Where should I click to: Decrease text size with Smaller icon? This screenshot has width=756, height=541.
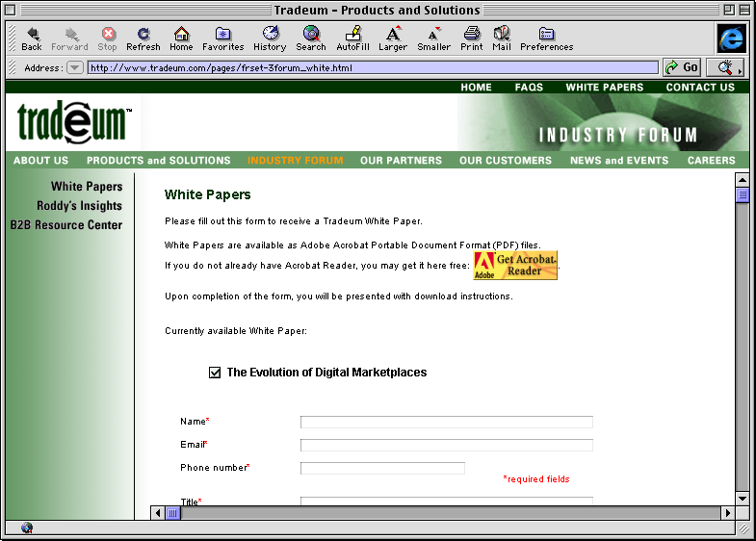(434, 39)
